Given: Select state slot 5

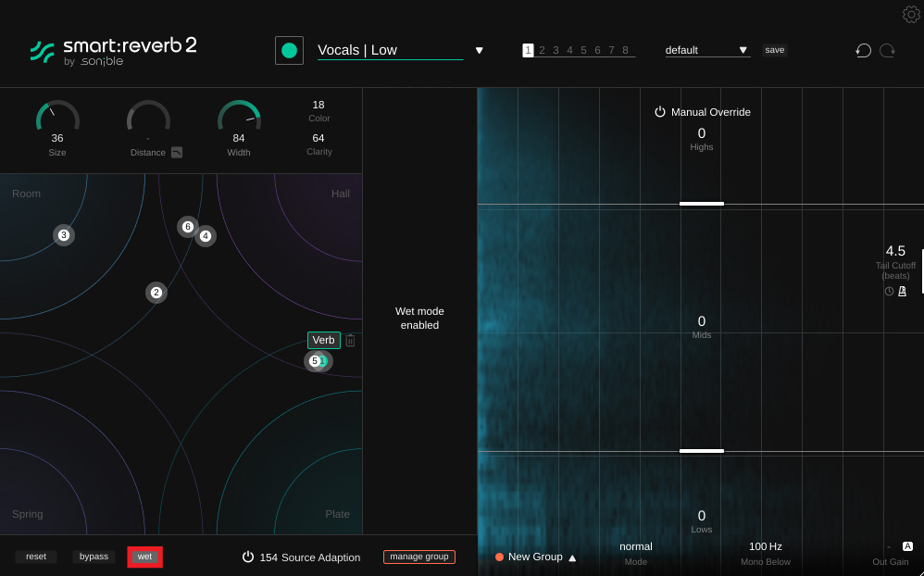Looking at the screenshot, I should click(583, 50).
